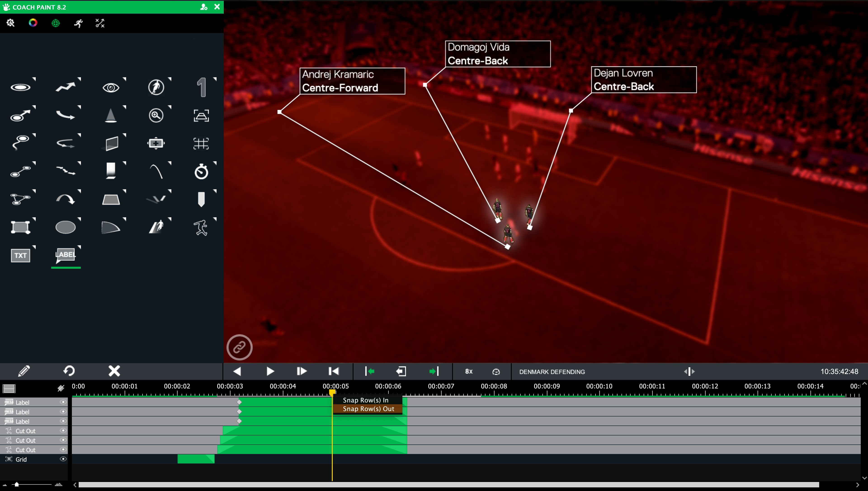Choose Snap Row(s) Out from context menu
Screen dimensions: 868x491
pos(368,409)
